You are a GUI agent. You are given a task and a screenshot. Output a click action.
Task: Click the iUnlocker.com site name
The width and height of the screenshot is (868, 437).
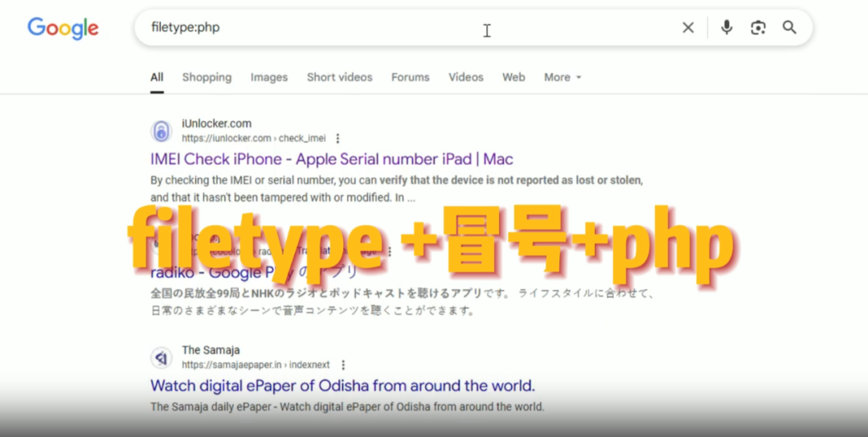(x=216, y=124)
